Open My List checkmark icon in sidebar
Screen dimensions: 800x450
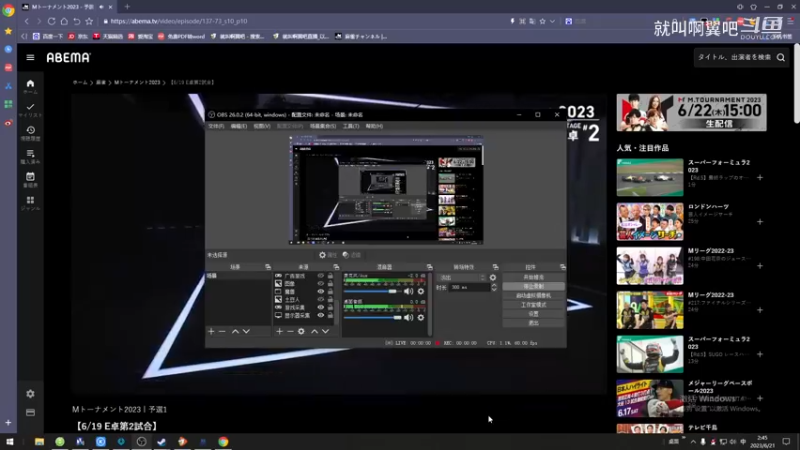click(30, 107)
